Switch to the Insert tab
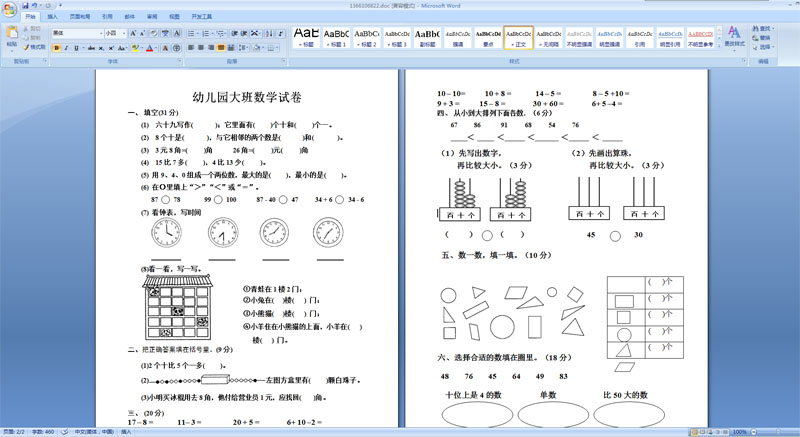Image resolution: width=800 pixels, height=437 pixels. [53, 17]
